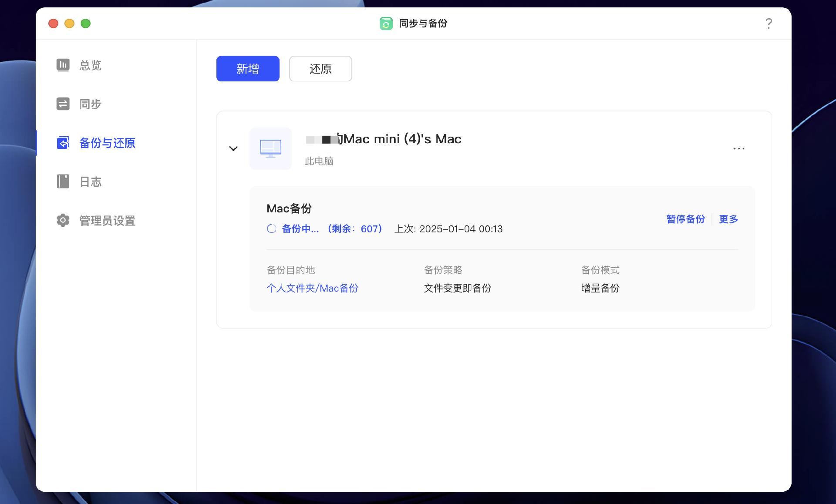The height and width of the screenshot is (504, 836).
Task: Click the 备份目的地 label
Action: pos(291,270)
